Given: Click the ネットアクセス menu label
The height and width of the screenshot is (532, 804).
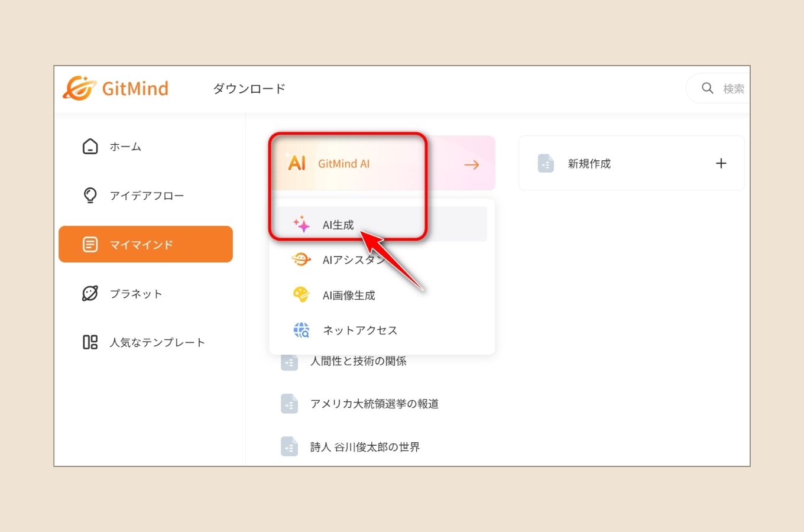Looking at the screenshot, I should [x=360, y=330].
